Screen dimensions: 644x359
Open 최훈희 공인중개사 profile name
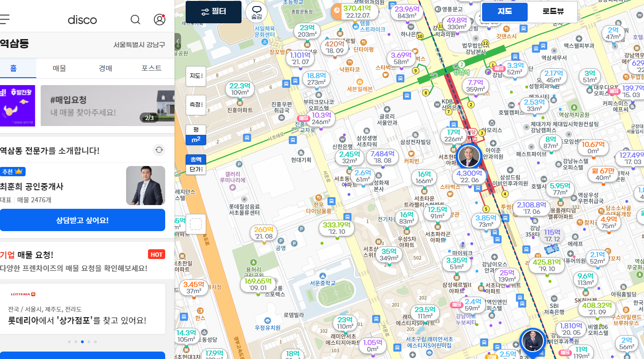point(32,186)
